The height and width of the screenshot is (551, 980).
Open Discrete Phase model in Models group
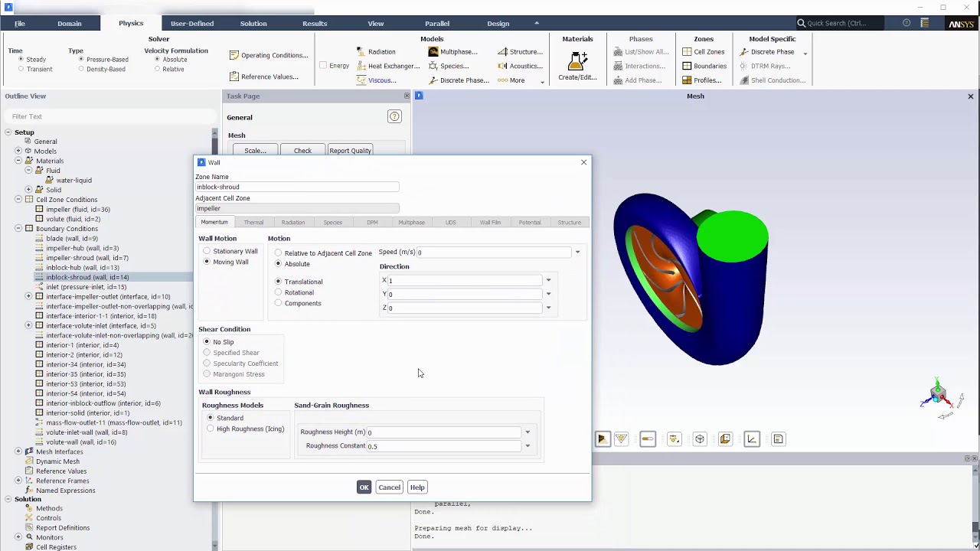click(459, 80)
